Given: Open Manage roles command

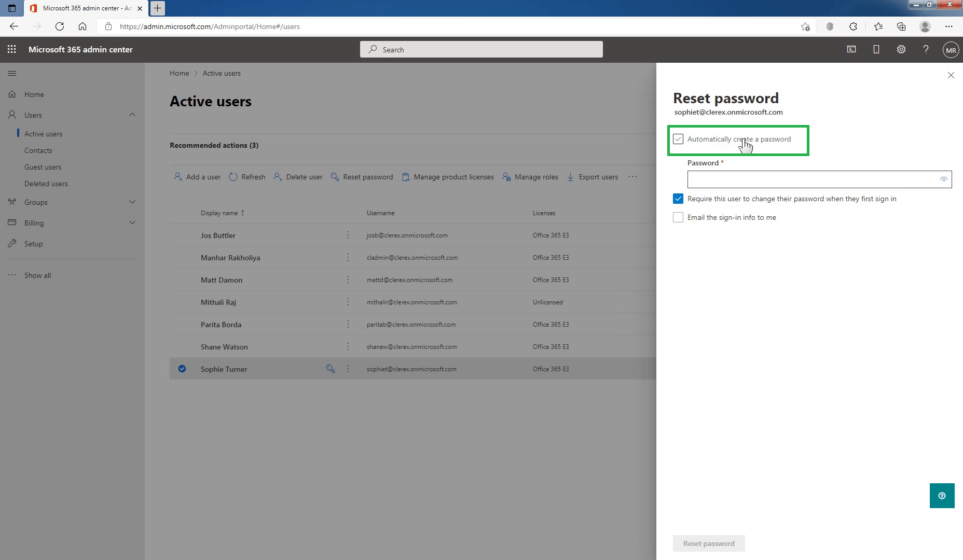Looking at the screenshot, I should pos(530,177).
